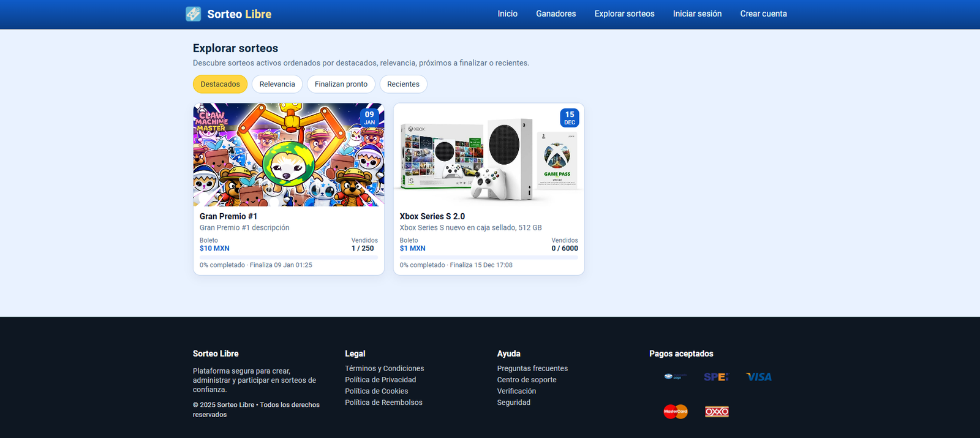Click the Xbox raffle progress bar
Viewport: 980px width, 438px height.
pos(488,257)
